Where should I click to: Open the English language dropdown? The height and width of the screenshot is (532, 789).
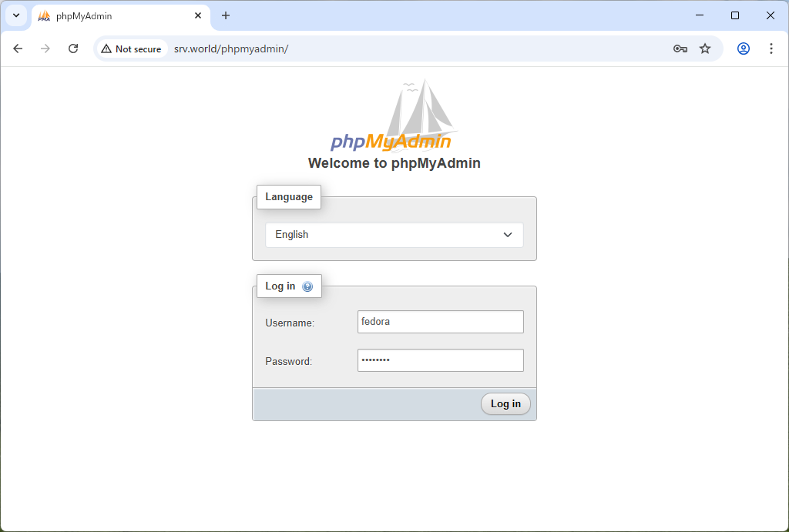tap(394, 234)
